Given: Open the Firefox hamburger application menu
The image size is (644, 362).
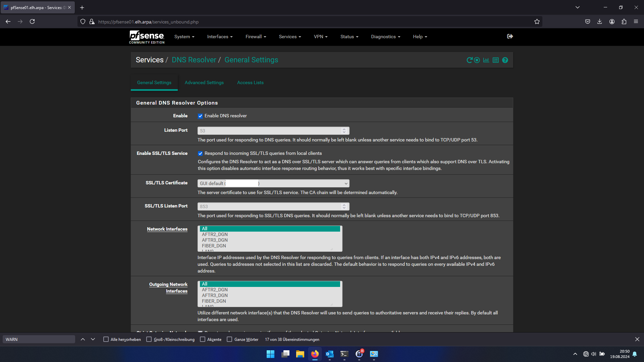Looking at the screenshot, I should click(636, 21).
